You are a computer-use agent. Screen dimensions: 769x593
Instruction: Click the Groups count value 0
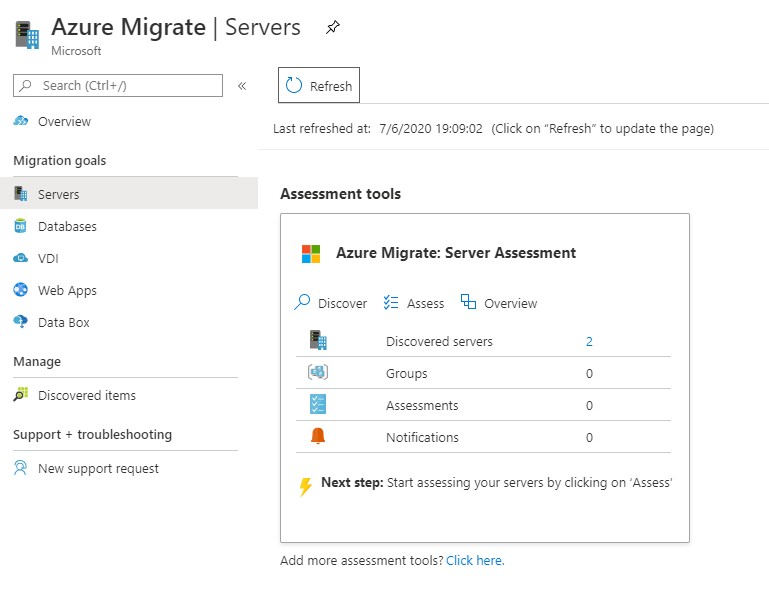tap(589, 374)
